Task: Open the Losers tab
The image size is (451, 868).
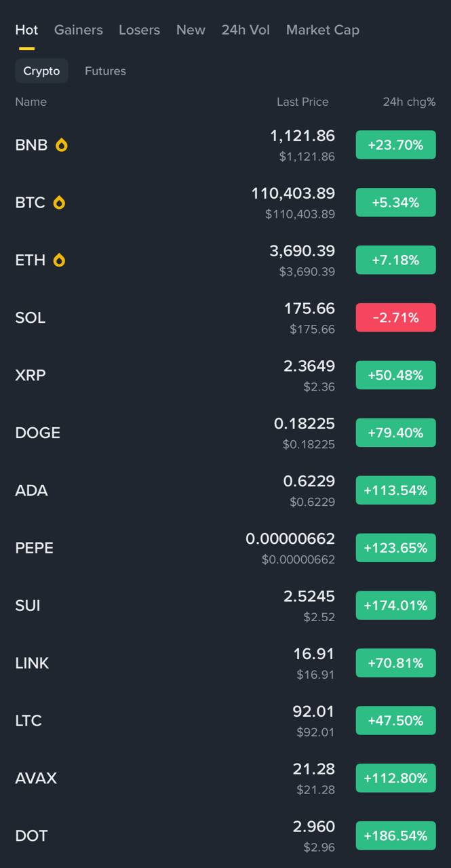Action: coord(139,30)
